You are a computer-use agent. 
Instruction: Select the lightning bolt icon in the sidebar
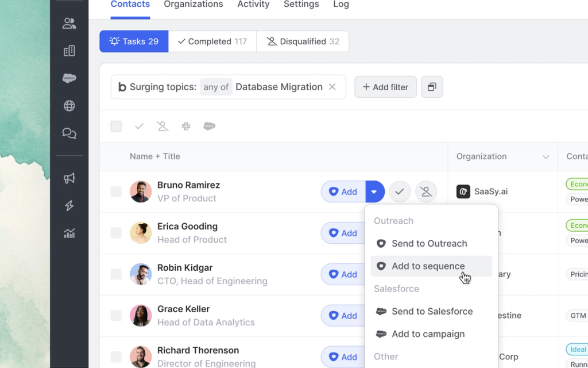coord(69,206)
